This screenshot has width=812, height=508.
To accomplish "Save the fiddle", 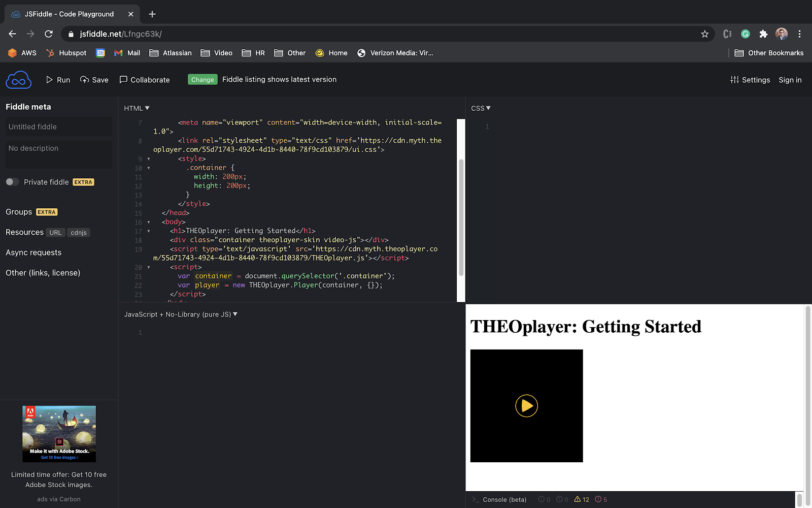I will tap(94, 80).
